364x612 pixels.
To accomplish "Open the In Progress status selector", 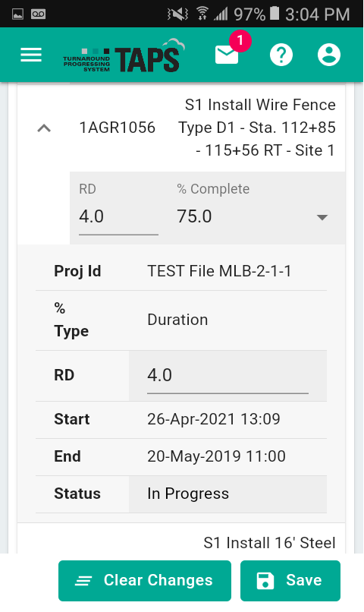I will pos(227,494).
